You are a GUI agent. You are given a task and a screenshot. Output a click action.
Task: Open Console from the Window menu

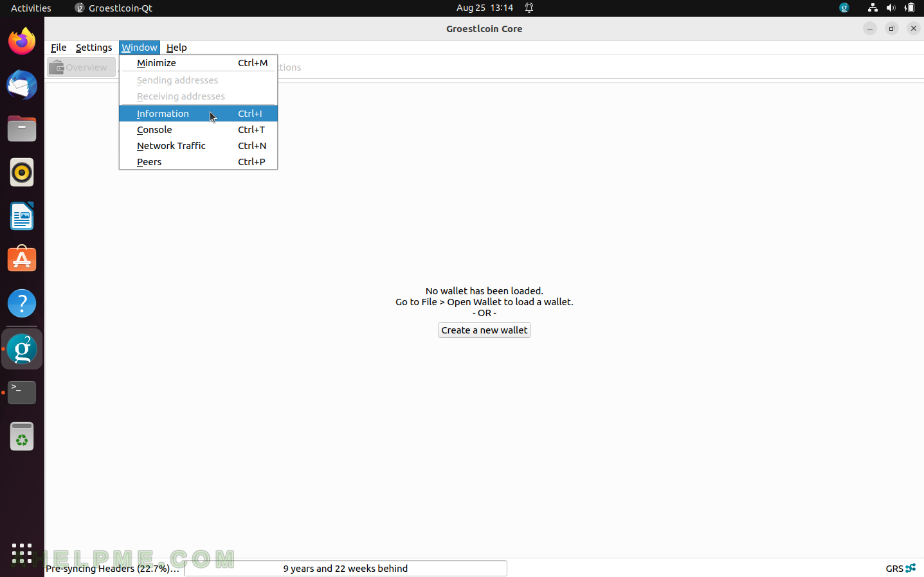pyautogui.click(x=198, y=130)
